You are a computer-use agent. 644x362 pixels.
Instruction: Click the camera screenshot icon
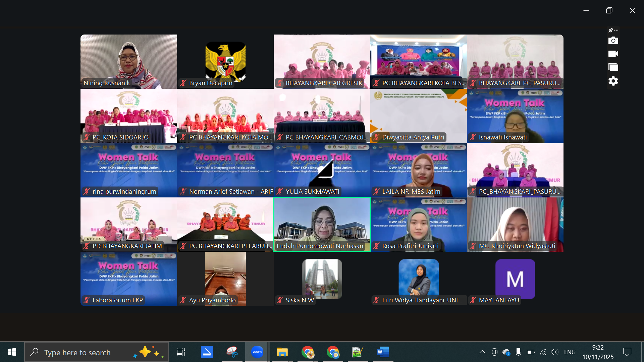613,41
